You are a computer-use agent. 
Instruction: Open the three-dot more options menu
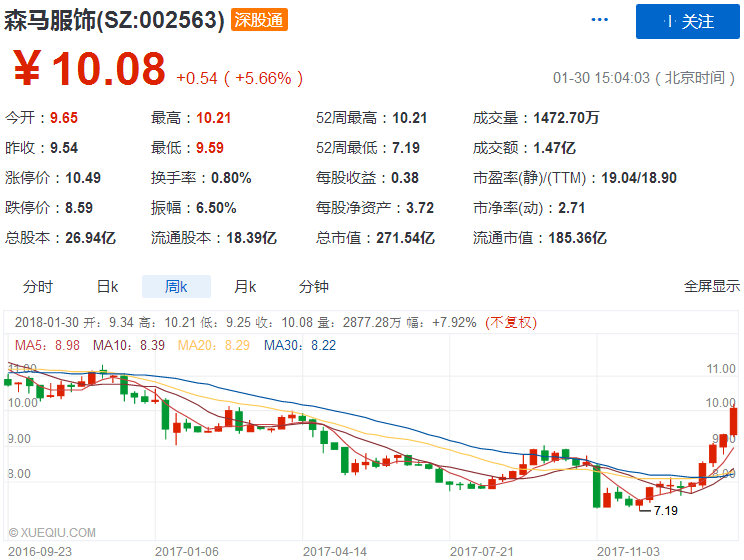click(599, 20)
